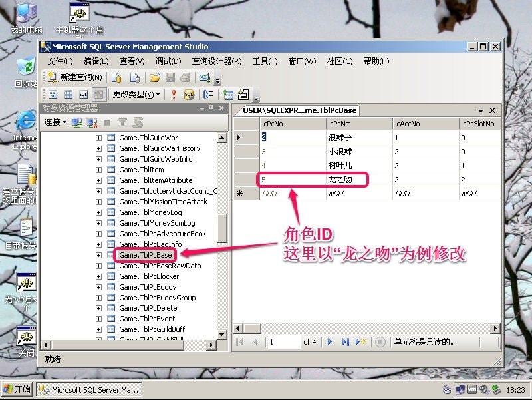
Task: Click the Move to Last Record button
Action: [x=345, y=340]
